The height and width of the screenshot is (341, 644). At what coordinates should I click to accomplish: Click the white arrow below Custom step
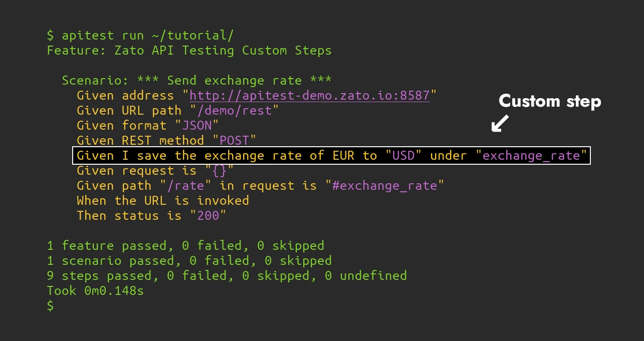click(x=500, y=124)
